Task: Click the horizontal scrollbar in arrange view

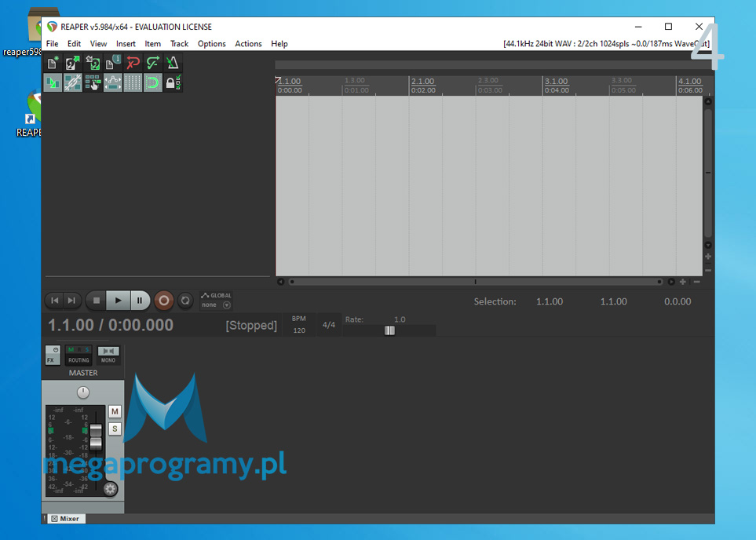Action: 476,282
